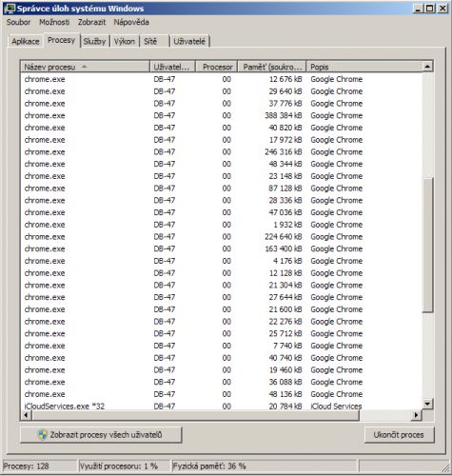Sort by the Procesor column header
The image size is (452, 476).
coord(216,67)
